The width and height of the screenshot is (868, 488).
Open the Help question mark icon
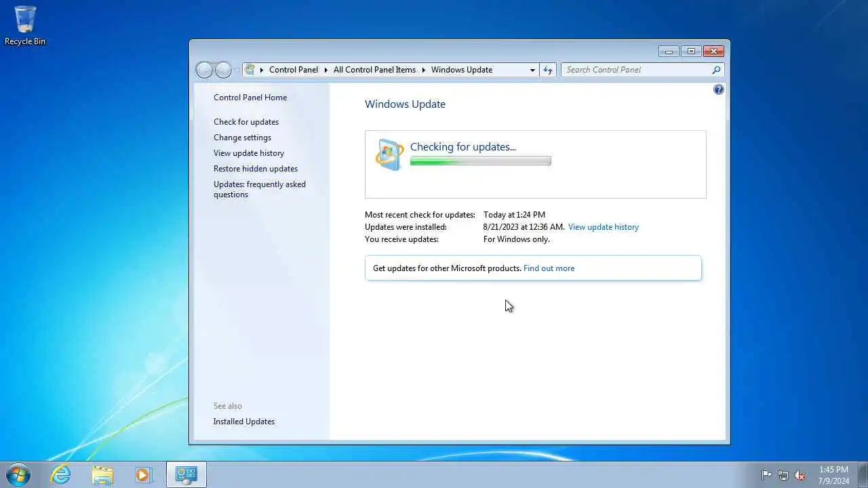(x=719, y=89)
